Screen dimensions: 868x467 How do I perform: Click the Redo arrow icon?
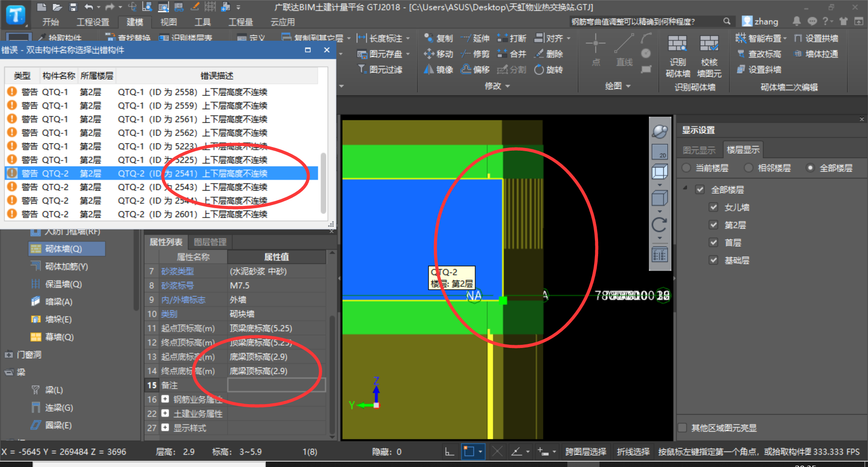click(x=110, y=7)
